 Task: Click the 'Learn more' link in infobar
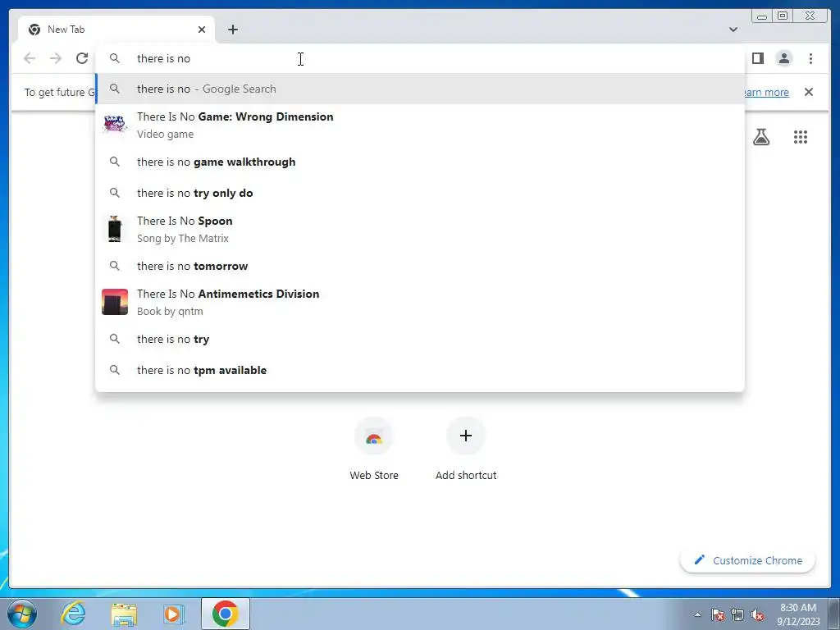(767, 92)
